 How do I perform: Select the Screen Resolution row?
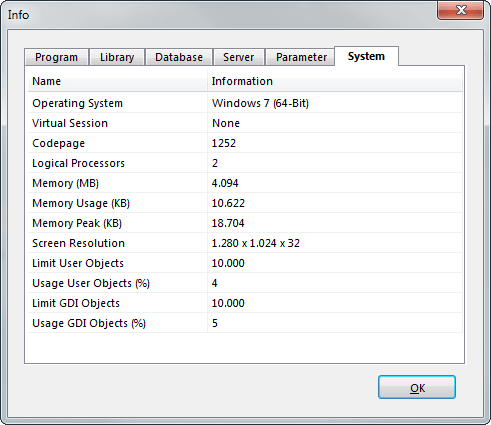pos(245,243)
